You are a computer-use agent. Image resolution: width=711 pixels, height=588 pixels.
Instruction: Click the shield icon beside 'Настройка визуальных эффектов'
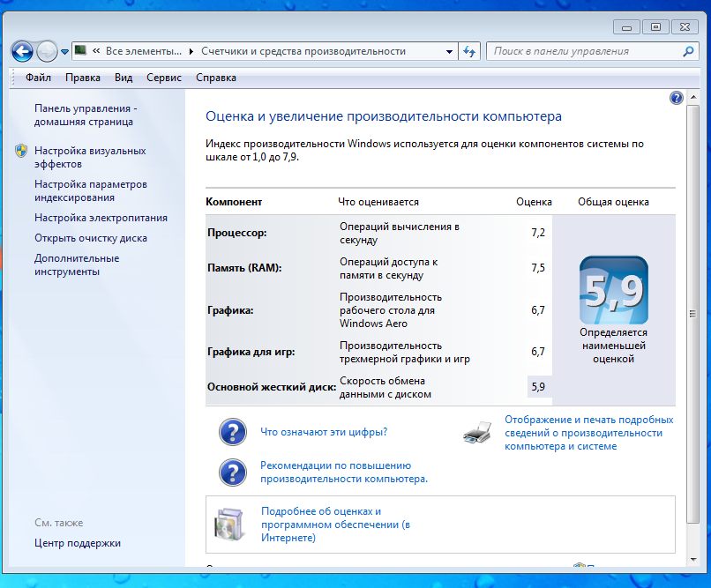coord(21,151)
